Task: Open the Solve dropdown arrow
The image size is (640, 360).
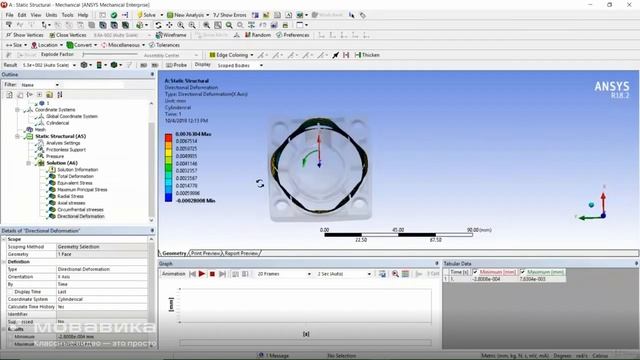Action: [162, 15]
